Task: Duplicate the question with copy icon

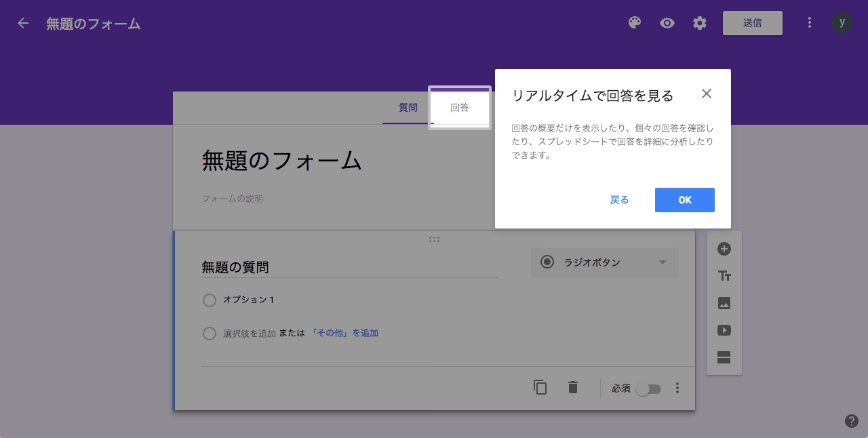Action: pos(540,387)
